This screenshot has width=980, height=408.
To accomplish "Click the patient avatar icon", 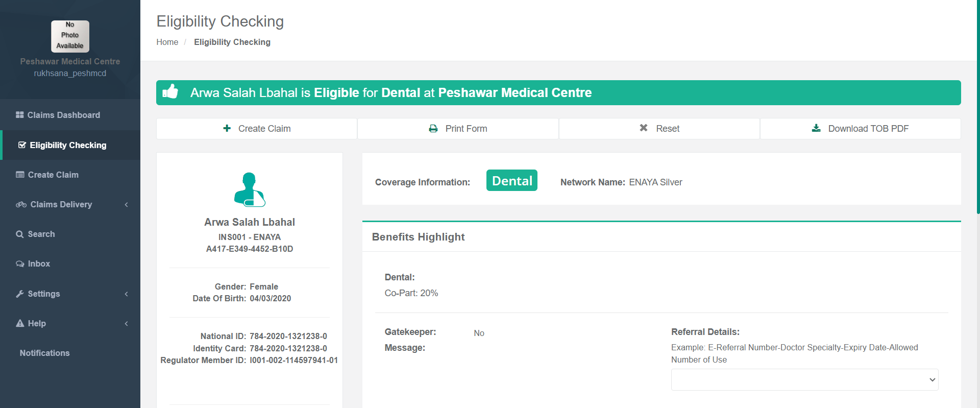I will click(250, 189).
